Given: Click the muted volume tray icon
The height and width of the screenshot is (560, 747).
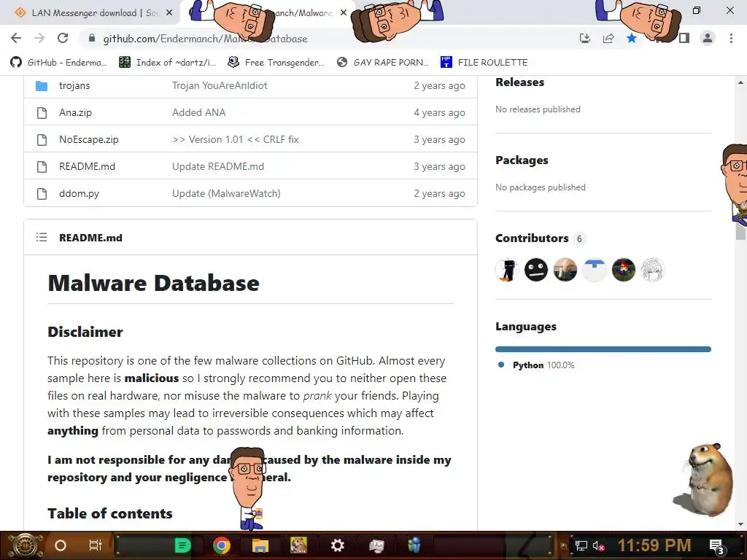Looking at the screenshot, I should (x=599, y=545).
